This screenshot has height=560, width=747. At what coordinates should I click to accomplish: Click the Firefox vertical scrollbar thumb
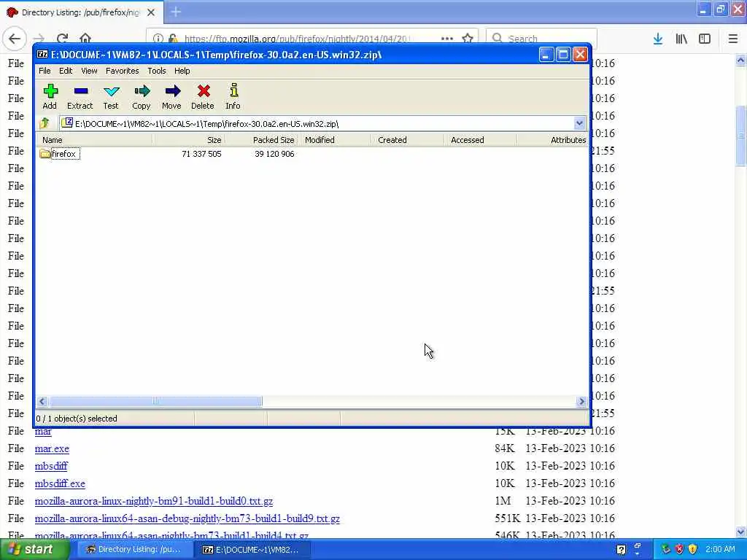740,136
